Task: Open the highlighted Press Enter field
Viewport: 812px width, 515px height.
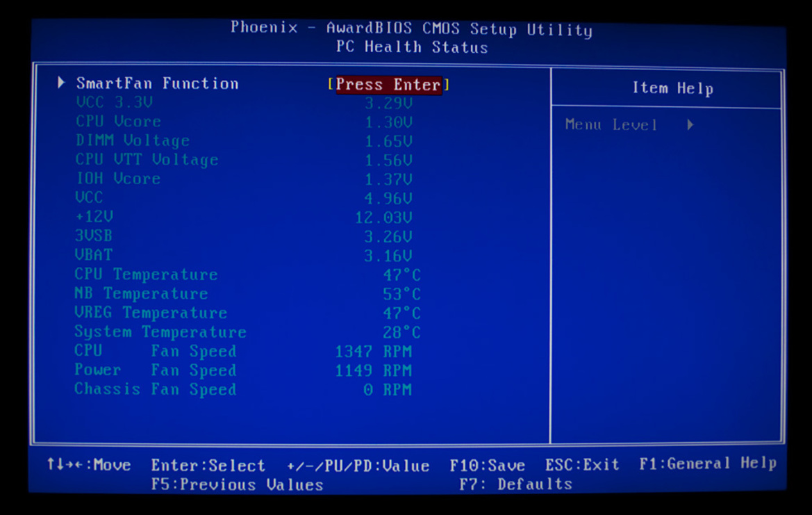Action: (388, 85)
